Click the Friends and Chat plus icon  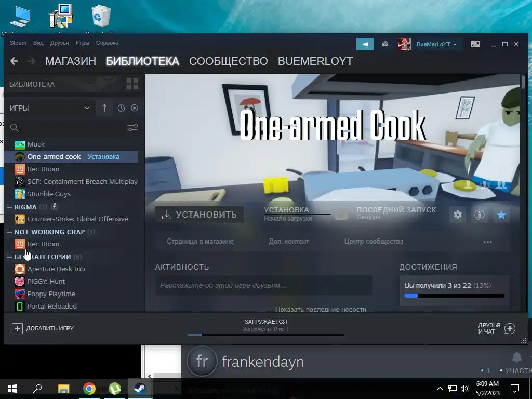(510, 328)
